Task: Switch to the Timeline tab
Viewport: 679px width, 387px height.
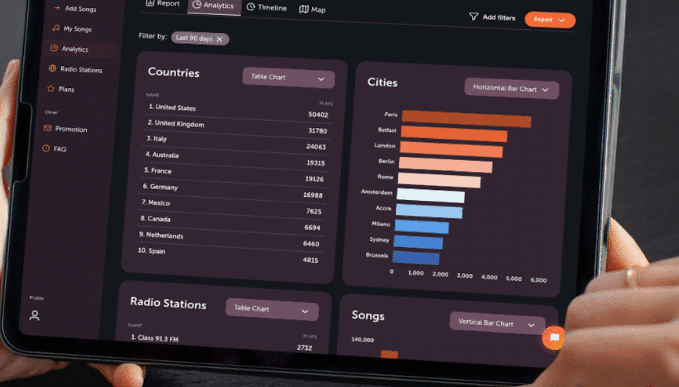Action: (x=267, y=8)
